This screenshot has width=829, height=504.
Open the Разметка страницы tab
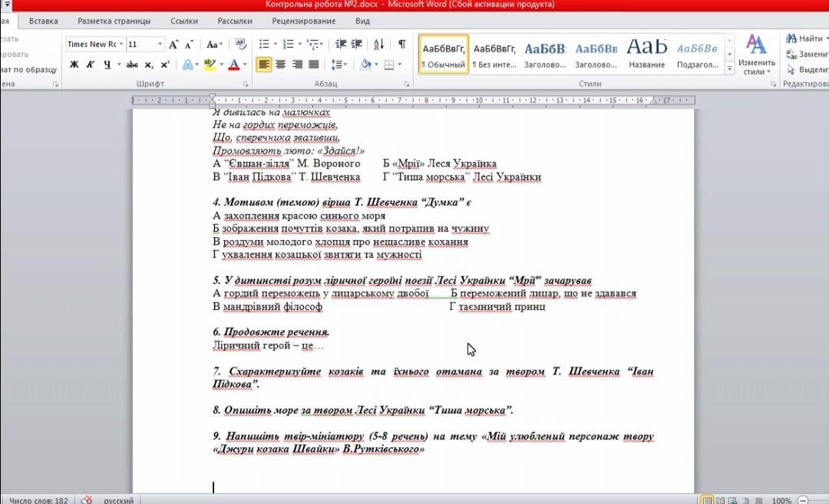[114, 21]
